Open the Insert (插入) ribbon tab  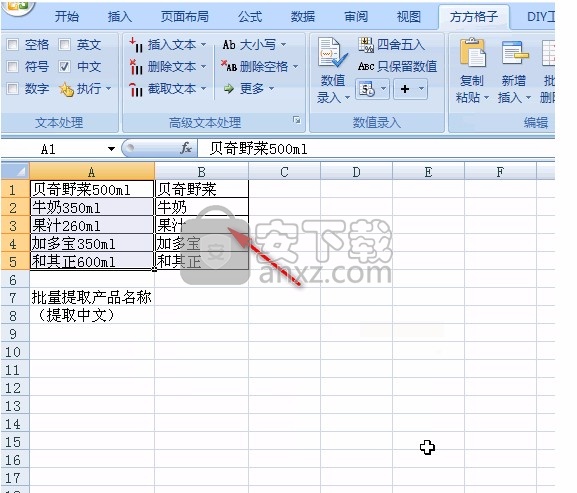(120, 17)
